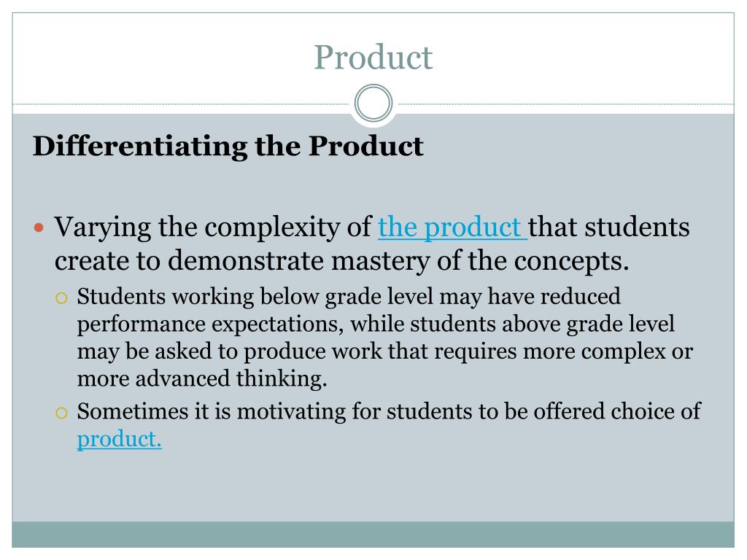Click the dotted divider line right of circle
This screenshot has width=747, height=560.
(x=564, y=104)
